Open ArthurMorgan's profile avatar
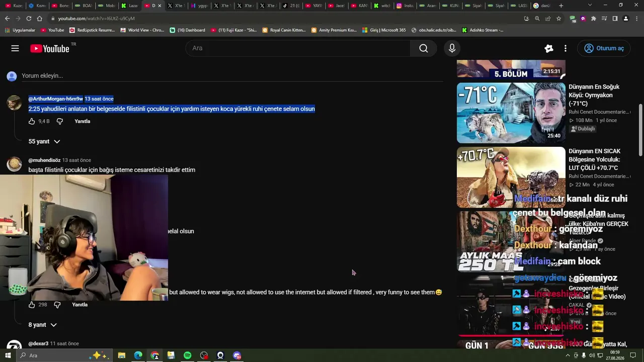The height and width of the screenshot is (362, 644). pos(14,103)
